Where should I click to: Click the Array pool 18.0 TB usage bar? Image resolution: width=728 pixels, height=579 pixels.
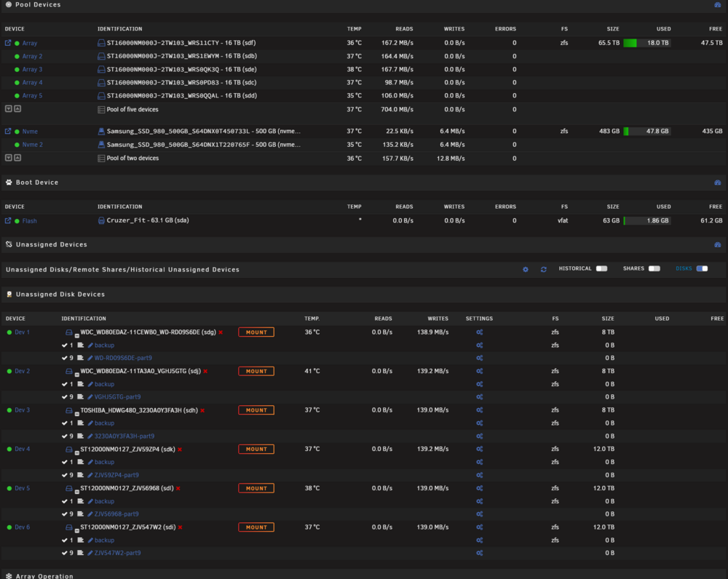click(647, 43)
